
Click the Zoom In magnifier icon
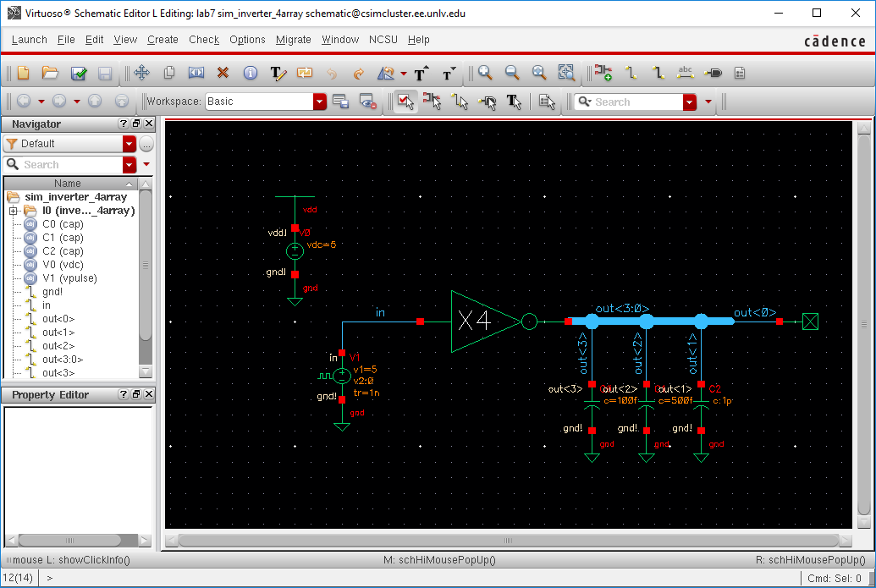[485, 74]
